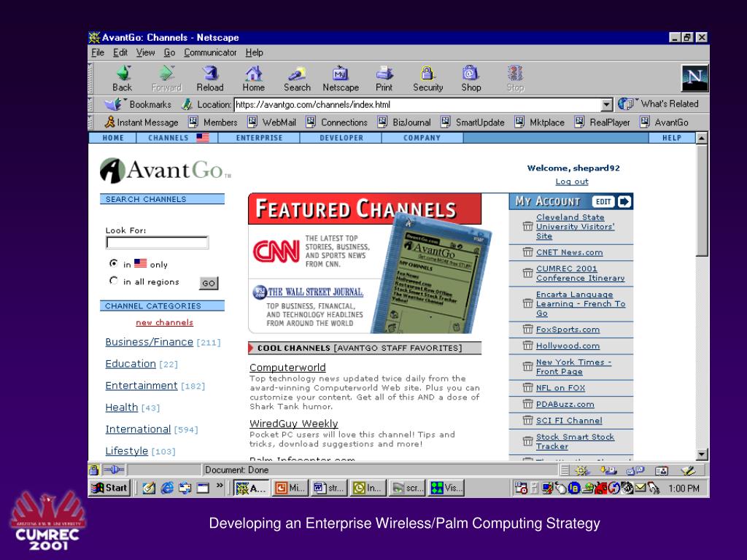Switch to the ENTERPRISE site tab

coord(259,138)
